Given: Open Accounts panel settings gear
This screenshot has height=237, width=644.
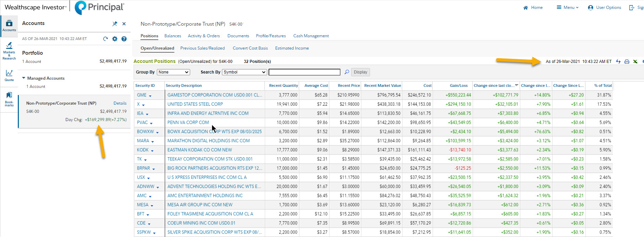Looking at the screenshot, I should coord(115,39).
